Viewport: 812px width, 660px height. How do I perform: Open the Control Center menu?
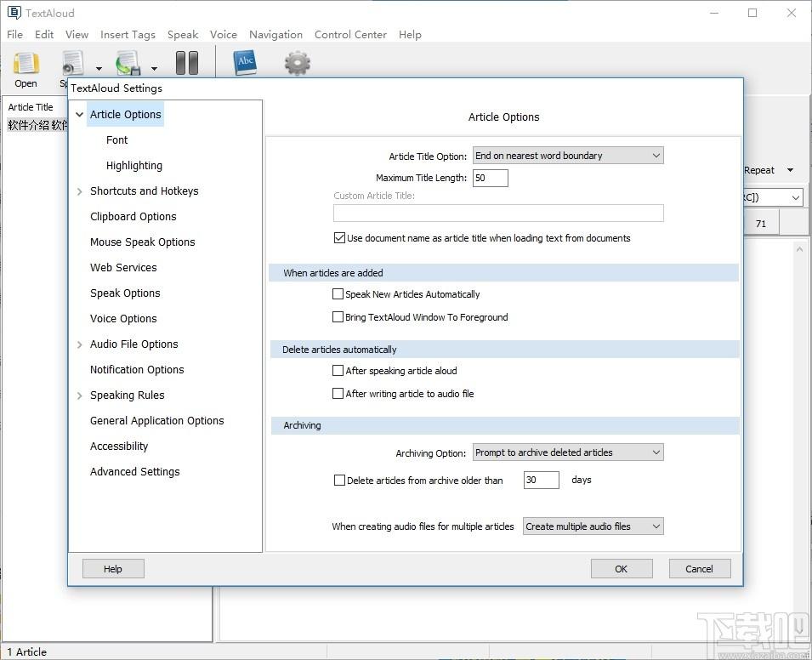click(350, 35)
